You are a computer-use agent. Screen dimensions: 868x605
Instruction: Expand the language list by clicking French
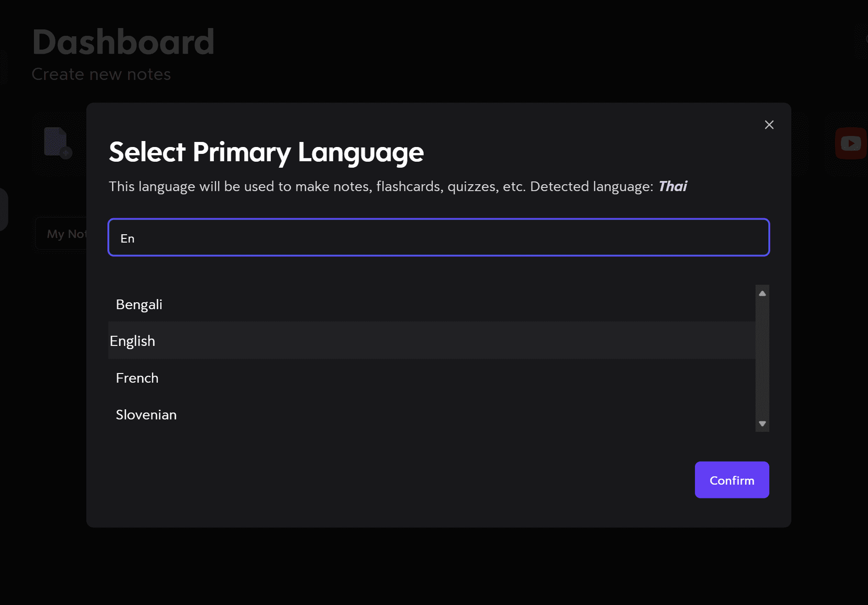(137, 378)
